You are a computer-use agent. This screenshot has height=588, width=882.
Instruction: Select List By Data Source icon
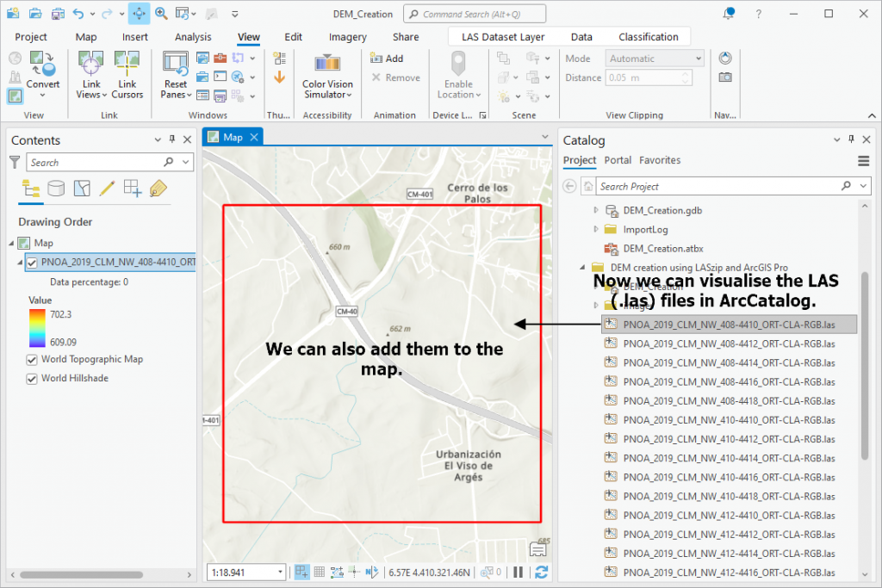pyautogui.click(x=56, y=189)
